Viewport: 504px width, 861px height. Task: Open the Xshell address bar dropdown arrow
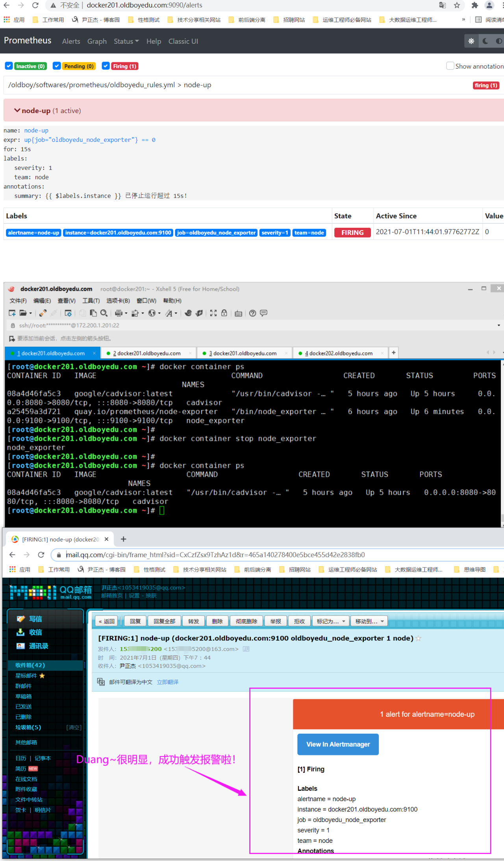pyautogui.click(x=498, y=325)
